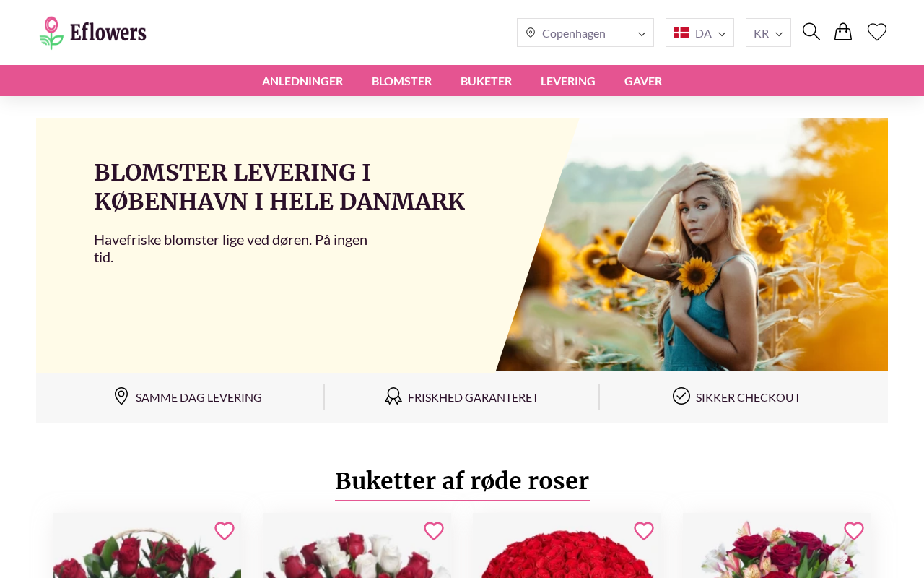
Task: Open the search magnifier icon
Action: pyautogui.click(x=811, y=32)
